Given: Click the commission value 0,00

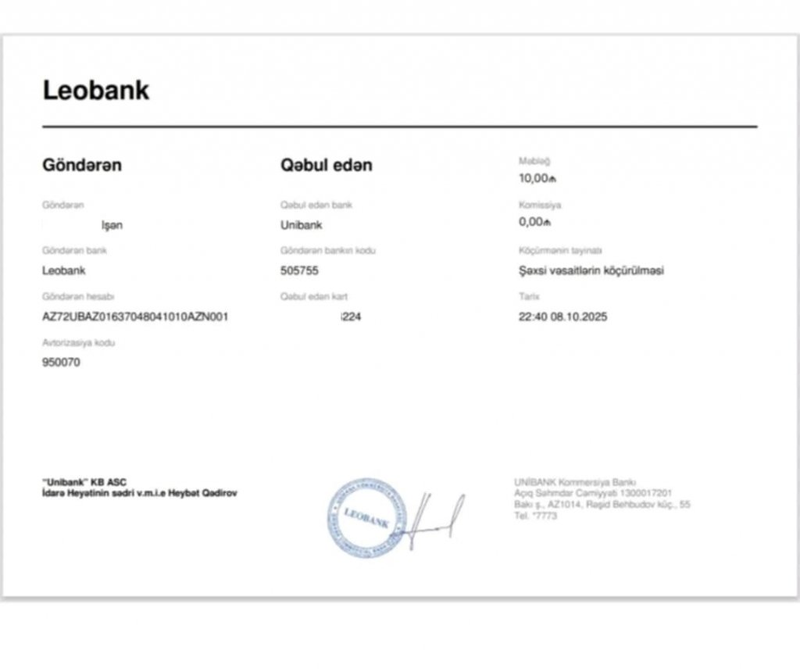Looking at the screenshot, I should (534, 222).
